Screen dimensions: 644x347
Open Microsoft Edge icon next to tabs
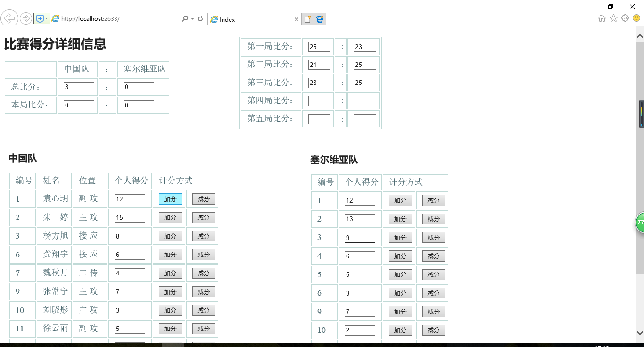click(x=320, y=19)
